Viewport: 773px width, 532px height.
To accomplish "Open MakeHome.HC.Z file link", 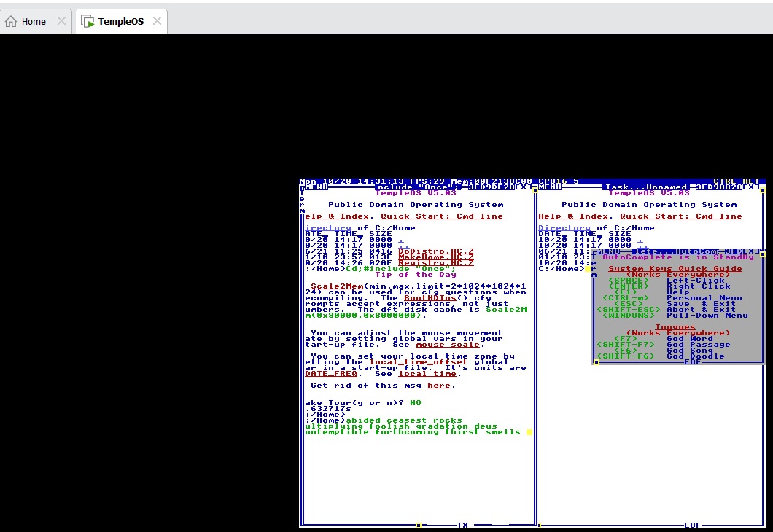I will (x=436, y=257).
